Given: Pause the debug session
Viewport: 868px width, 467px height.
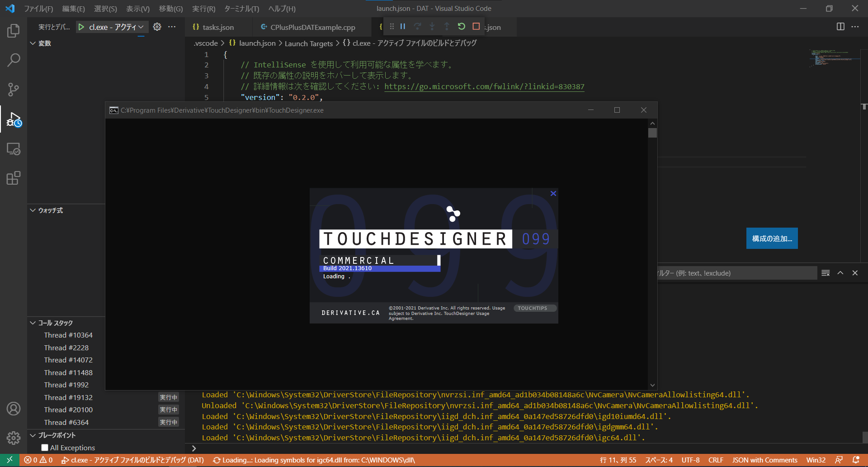Looking at the screenshot, I should pyautogui.click(x=403, y=26).
